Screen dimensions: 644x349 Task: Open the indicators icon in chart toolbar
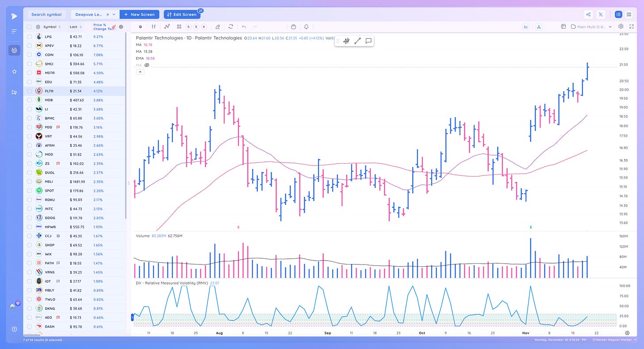(x=167, y=27)
